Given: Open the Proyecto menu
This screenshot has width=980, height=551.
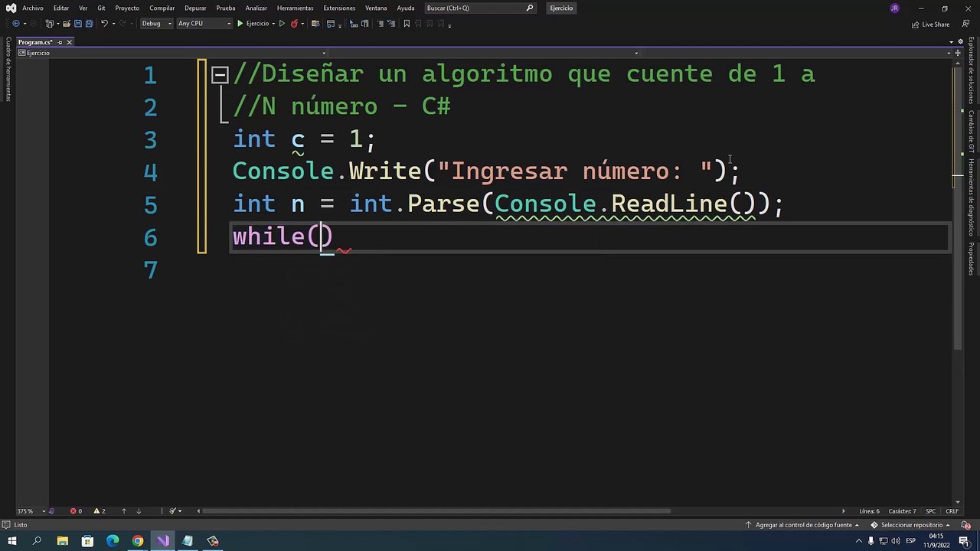Looking at the screenshot, I should [x=127, y=8].
